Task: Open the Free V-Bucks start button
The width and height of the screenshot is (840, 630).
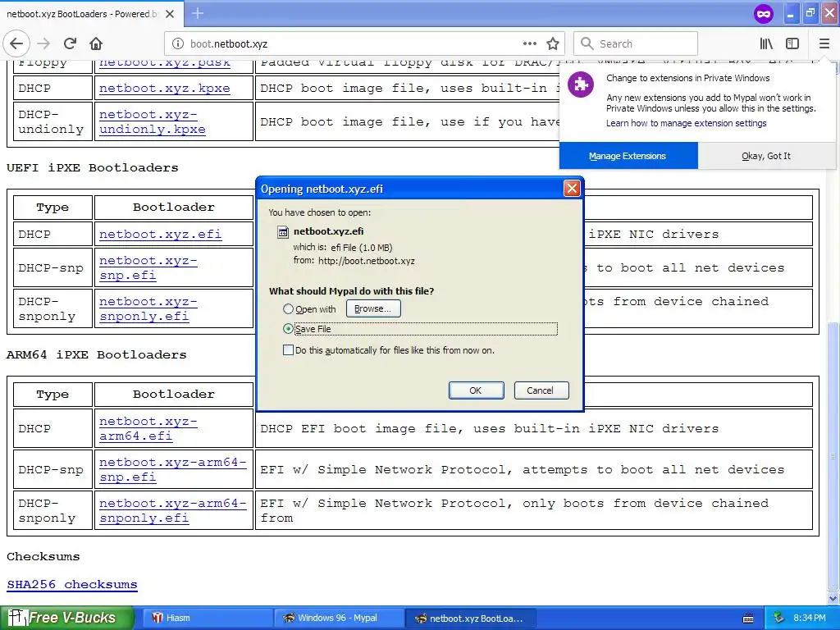Action: 66,618
